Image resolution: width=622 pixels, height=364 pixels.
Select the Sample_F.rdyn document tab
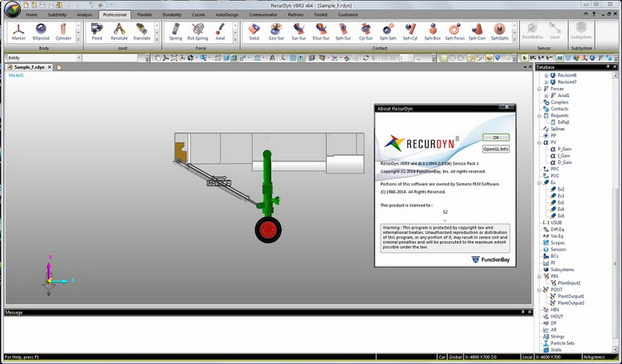click(x=29, y=67)
